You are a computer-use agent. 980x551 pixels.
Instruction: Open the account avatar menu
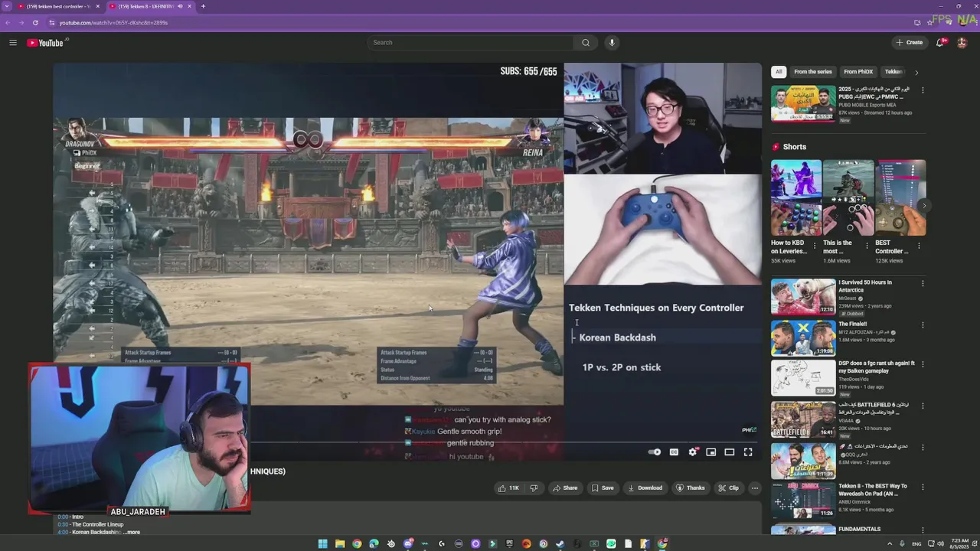coord(962,43)
